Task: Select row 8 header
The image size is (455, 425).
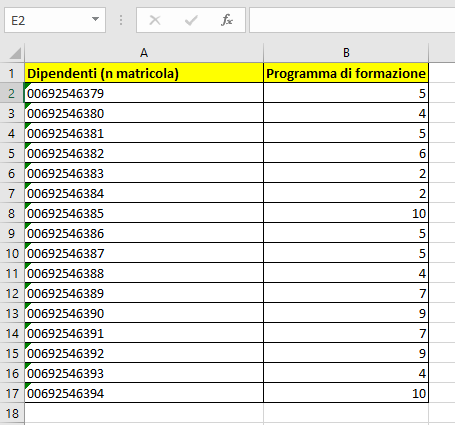Action: (x=12, y=213)
